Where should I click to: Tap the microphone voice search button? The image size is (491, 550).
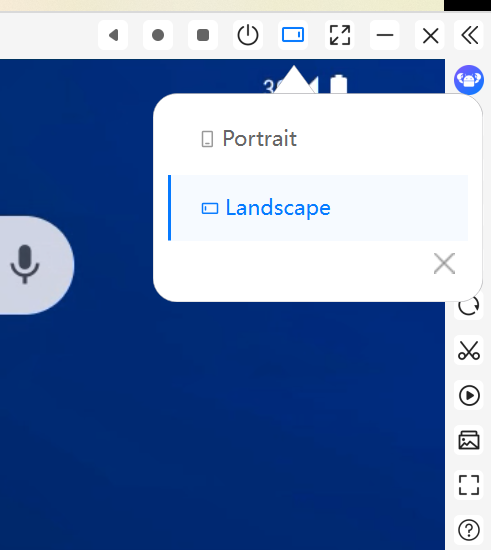click(x=25, y=264)
